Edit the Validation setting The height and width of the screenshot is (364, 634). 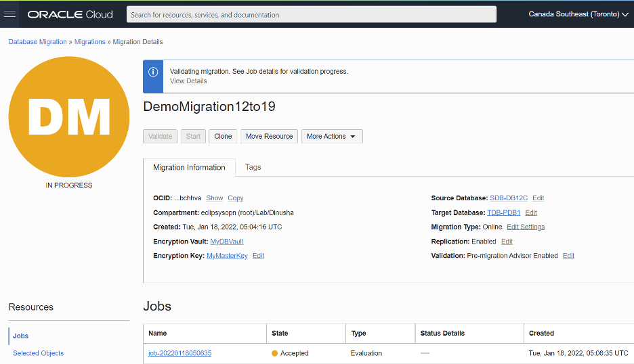click(568, 256)
